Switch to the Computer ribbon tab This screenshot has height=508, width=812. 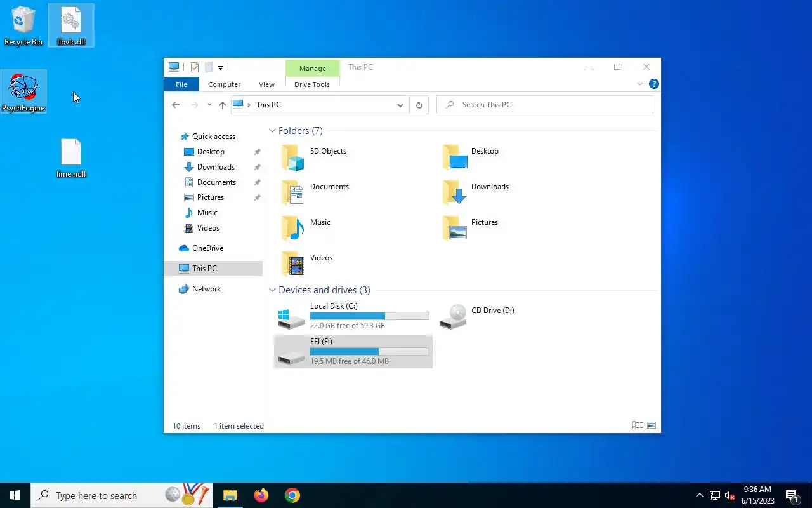pos(225,84)
